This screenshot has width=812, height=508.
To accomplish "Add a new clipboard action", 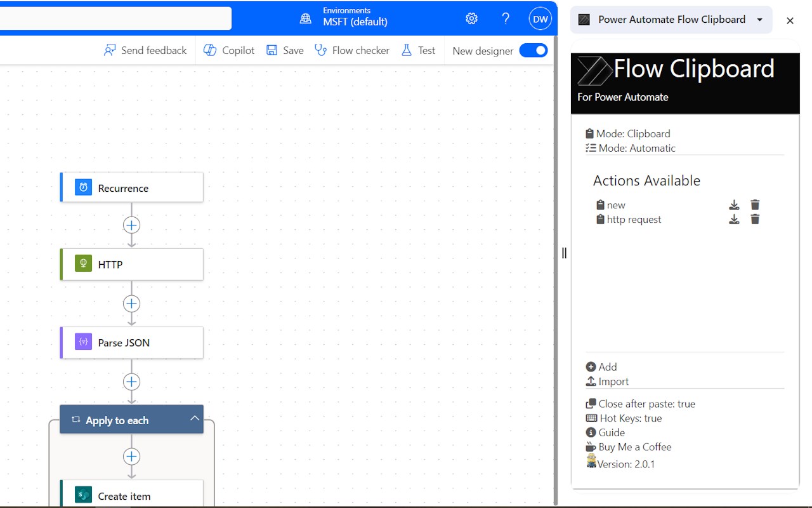I will (x=601, y=367).
